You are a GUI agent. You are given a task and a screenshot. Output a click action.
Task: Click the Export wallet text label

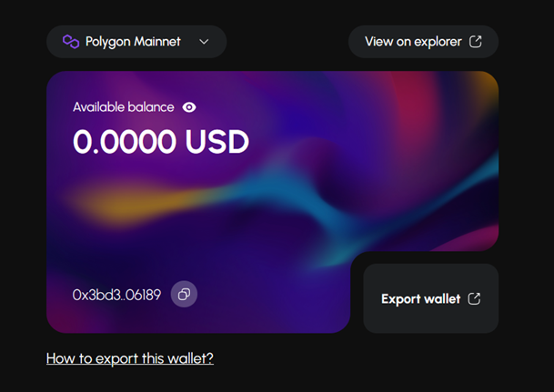[x=421, y=298]
